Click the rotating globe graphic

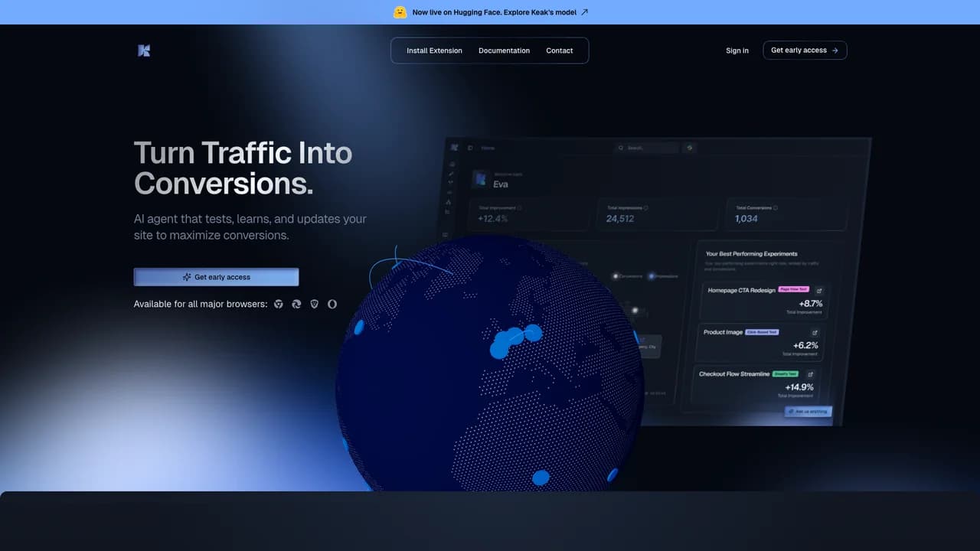point(490,364)
